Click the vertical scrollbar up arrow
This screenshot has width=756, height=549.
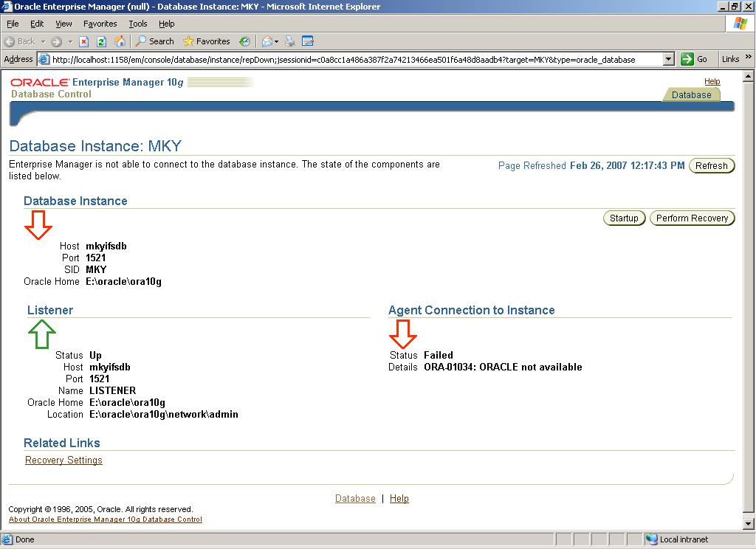tap(749, 76)
